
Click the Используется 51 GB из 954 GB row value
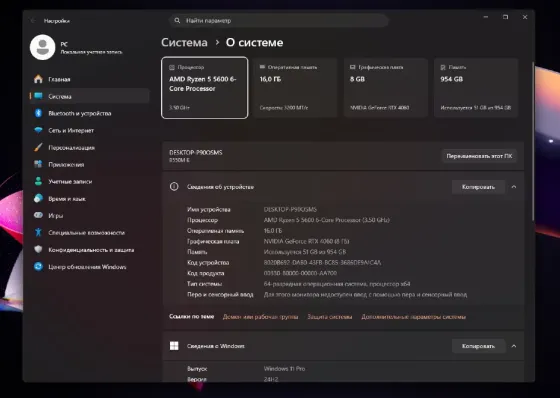305,252
